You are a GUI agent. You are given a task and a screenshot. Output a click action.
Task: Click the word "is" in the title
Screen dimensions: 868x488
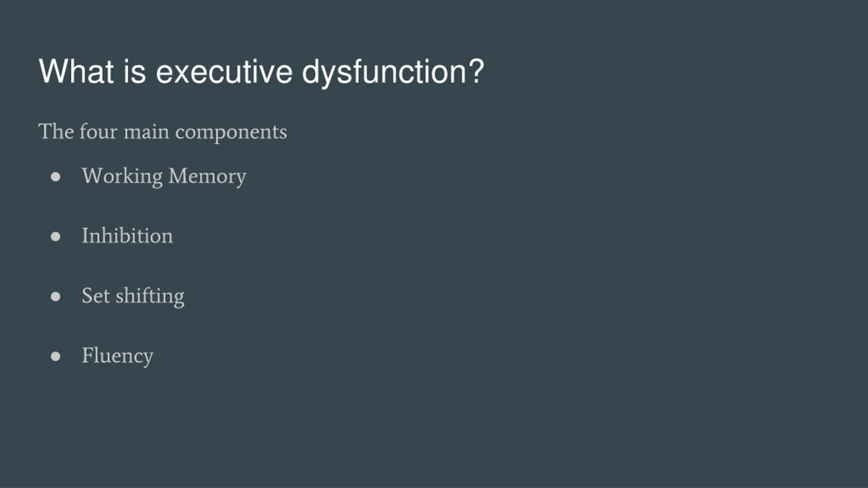point(135,71)
